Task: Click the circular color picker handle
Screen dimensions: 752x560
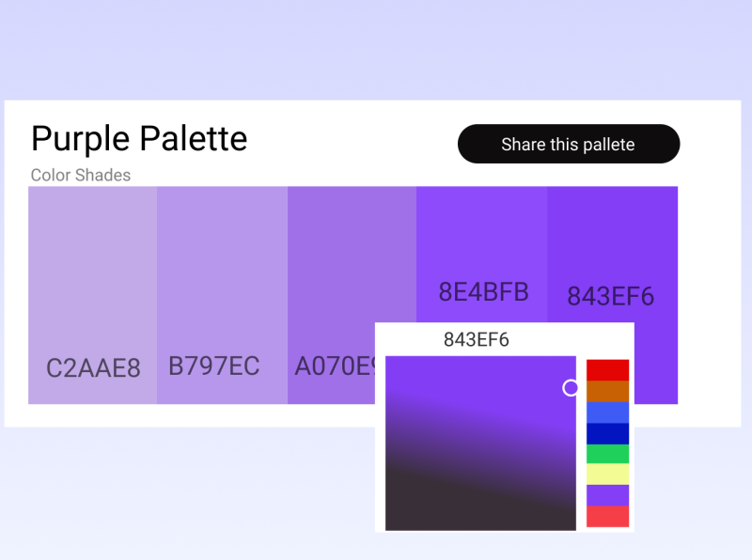Action: pos(570,387)
